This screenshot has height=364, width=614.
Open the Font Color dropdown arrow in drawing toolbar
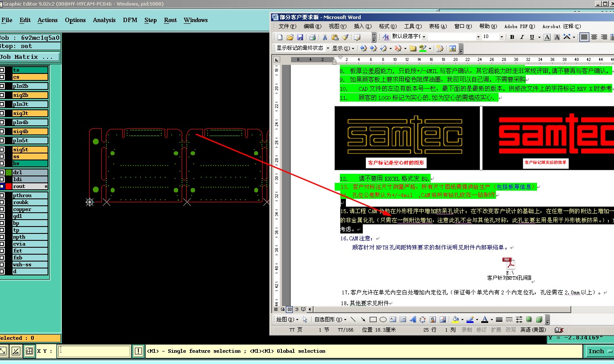(492, 320)
